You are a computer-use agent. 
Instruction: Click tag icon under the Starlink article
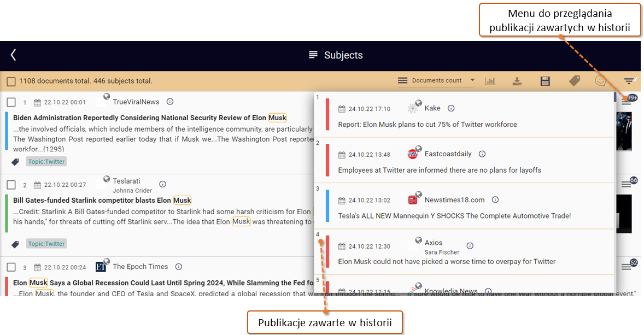[15, 244]
